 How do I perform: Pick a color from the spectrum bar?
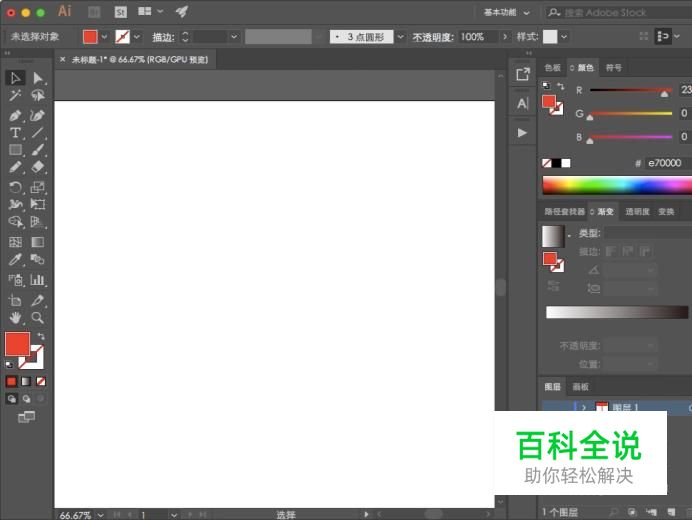[x=616, y=185]
